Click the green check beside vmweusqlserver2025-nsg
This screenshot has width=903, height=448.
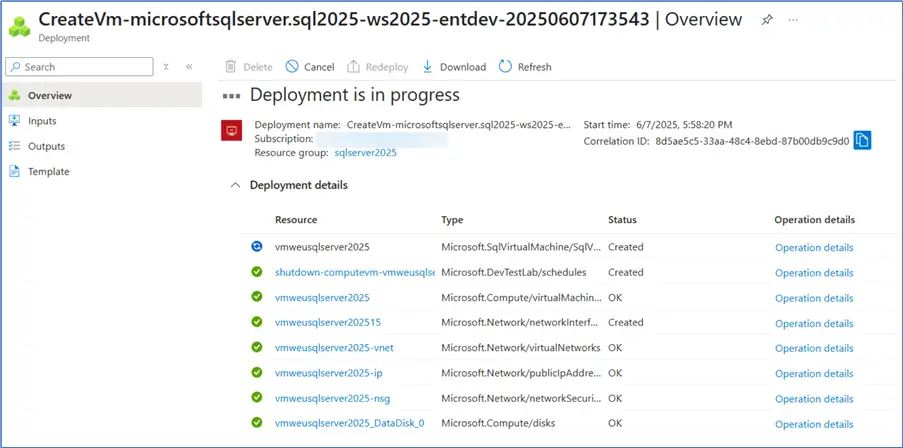(257, 398)
